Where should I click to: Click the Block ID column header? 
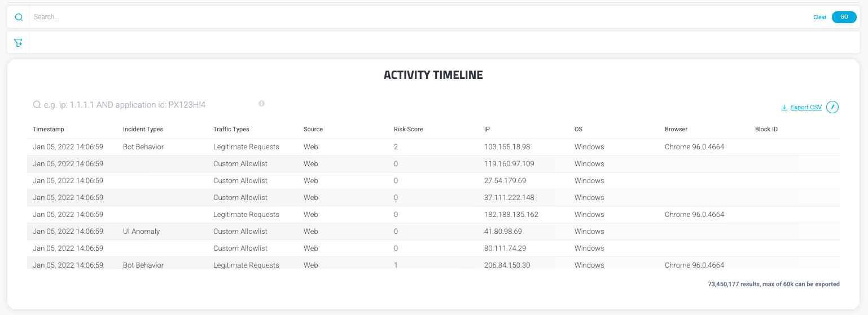pyautogui.click(x=766, y=129)
